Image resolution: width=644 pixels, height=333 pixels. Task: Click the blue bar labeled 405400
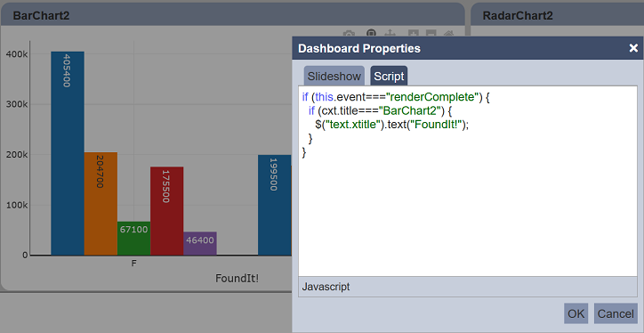68,153
